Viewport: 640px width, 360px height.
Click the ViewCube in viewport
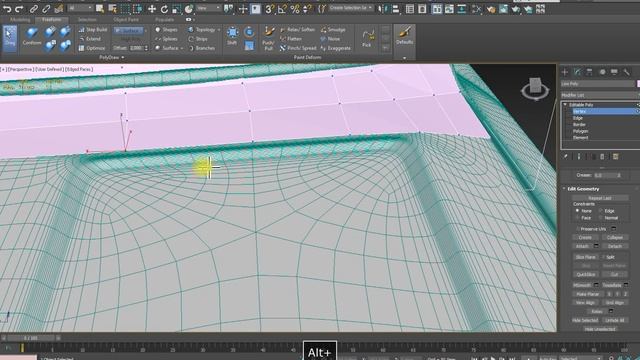535,87
